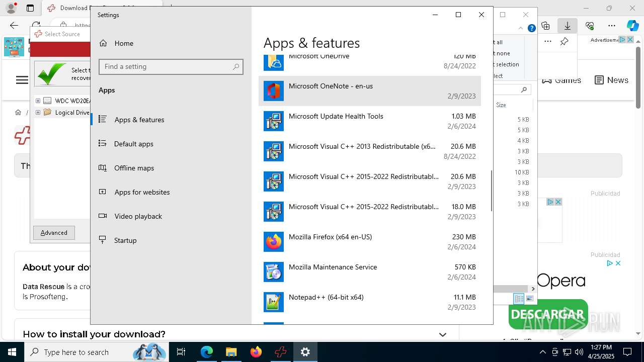Click the Home icon in Settings sidebar
Viewport: 644px width, 362px height.
click(103, 43)
